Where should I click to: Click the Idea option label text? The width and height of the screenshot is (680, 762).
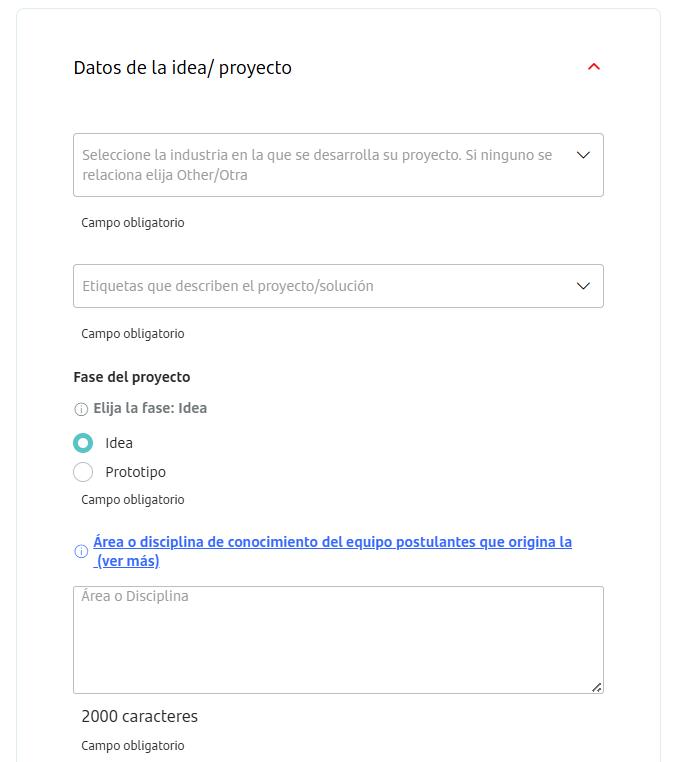pos(119,443)
